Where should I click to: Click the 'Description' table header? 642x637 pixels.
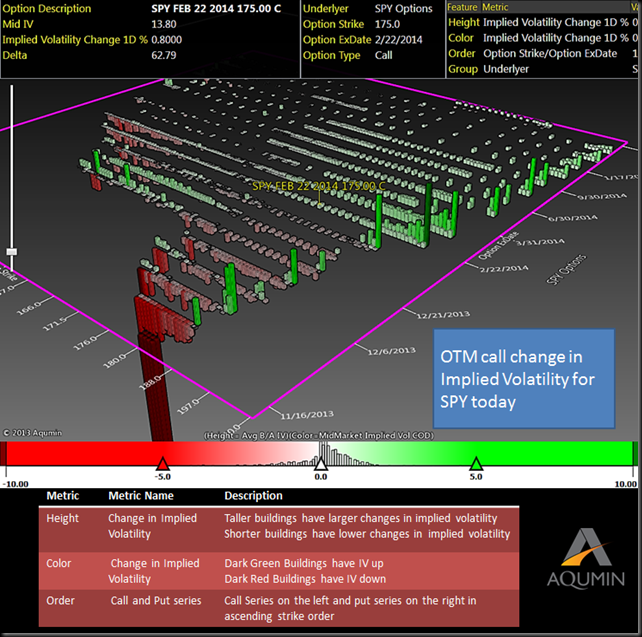(253, 496)
